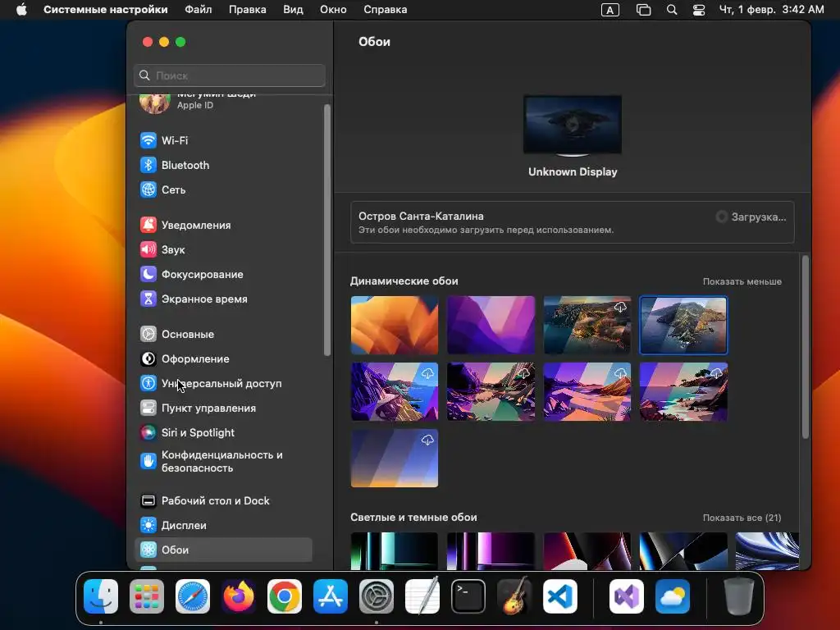Screen dimensions: 840x630
Task: Open the Trash in the Dock
Action: point(739,596)
